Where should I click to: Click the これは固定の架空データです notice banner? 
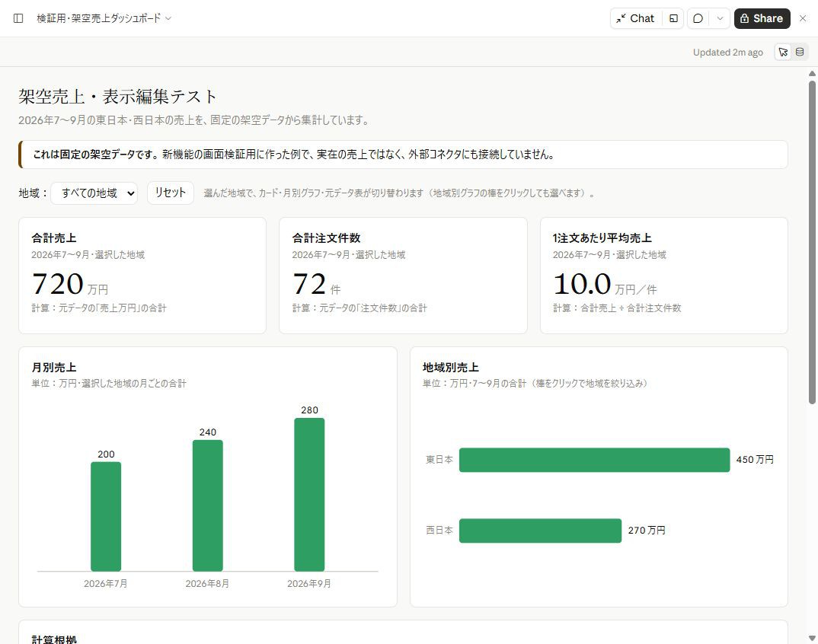pyautogui.click(x=403, y=155)
